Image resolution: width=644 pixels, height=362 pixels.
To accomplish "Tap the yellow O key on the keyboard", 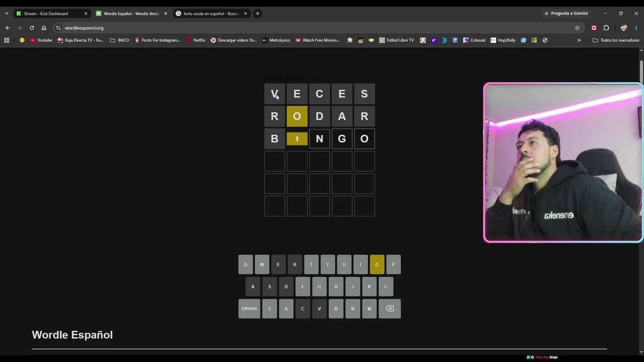I will pos(377,264).
